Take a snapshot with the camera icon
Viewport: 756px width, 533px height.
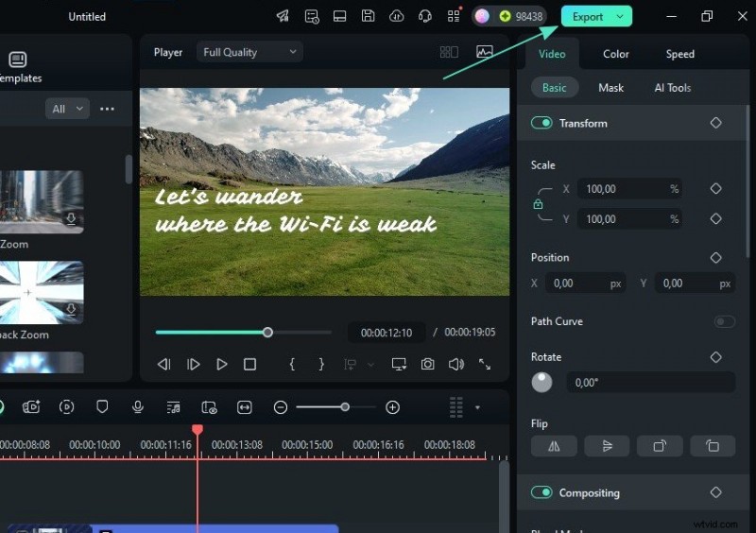tap(427, 364)
